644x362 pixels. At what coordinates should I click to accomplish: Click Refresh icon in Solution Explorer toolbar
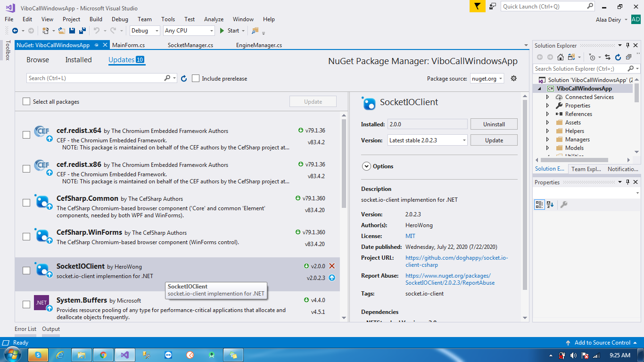click(x=618, y=57)
